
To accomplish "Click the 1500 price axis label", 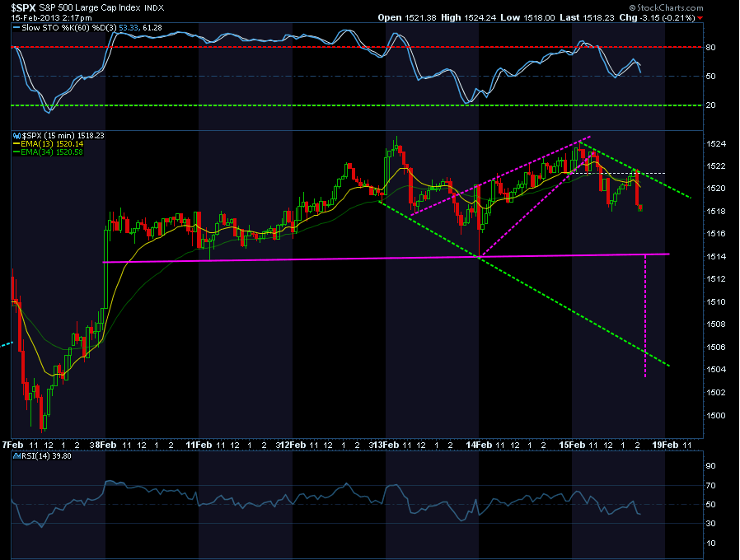I will click(716, 416).
